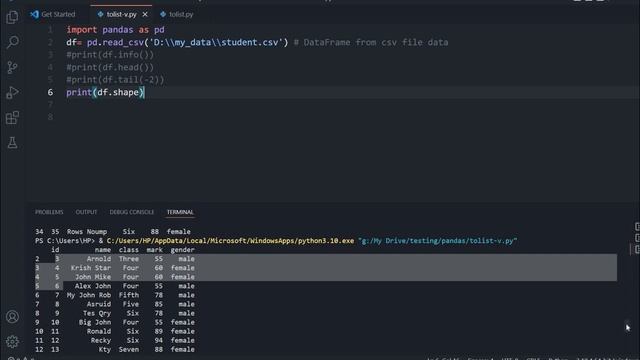Screen dimensions: 640x360
Task: Click the python3.10.exe path in terminal
Action: (x=230, y=241)
